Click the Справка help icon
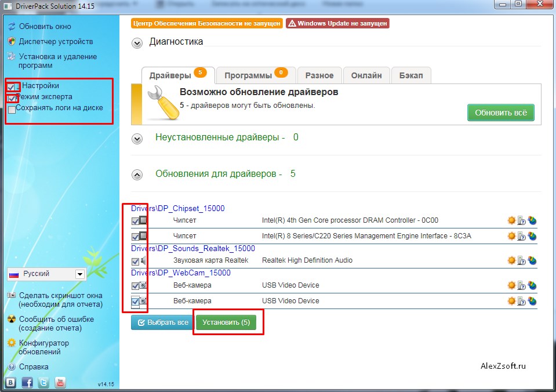 pos(12,367)
